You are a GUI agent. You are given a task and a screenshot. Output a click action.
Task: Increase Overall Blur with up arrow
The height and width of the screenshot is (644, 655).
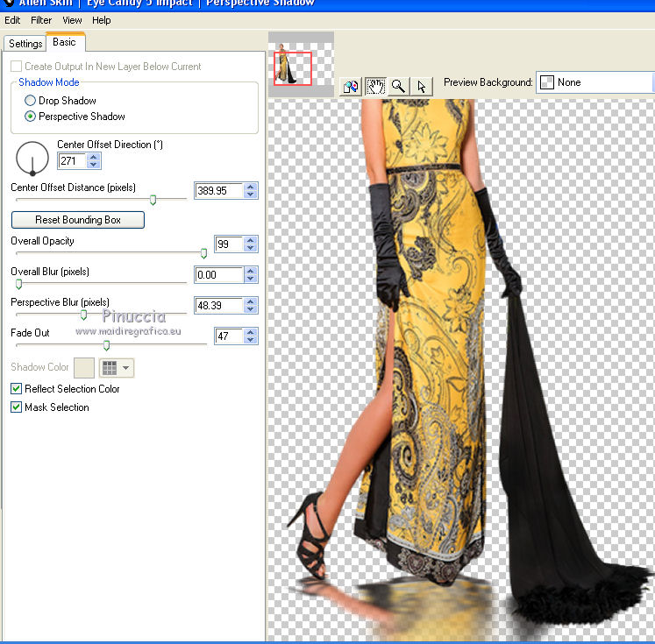click(x=251, y=272)
